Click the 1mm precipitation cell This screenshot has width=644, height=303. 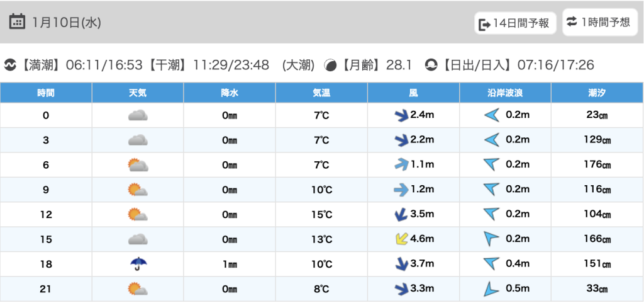pyautogui.click(x=230, y=265)
